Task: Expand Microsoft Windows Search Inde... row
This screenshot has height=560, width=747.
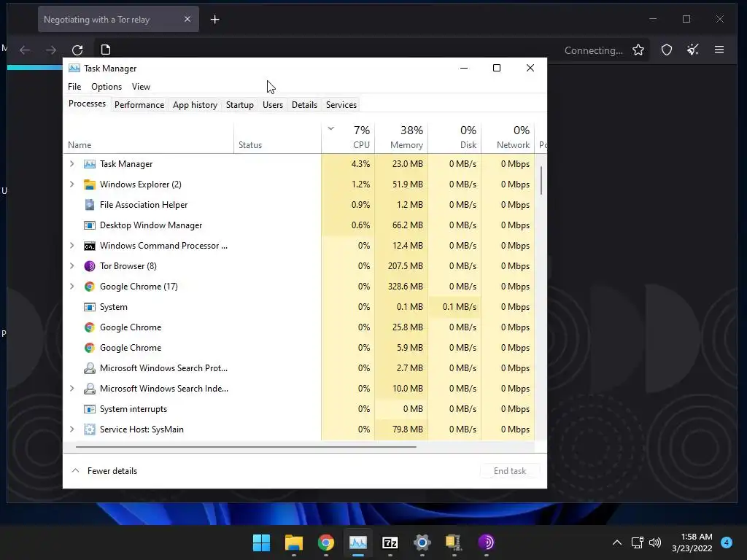Action: pos(72,389)
